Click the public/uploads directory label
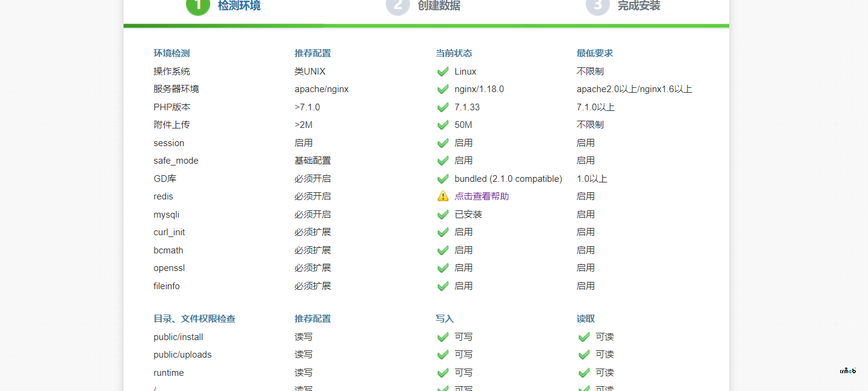 click(183, 355)
